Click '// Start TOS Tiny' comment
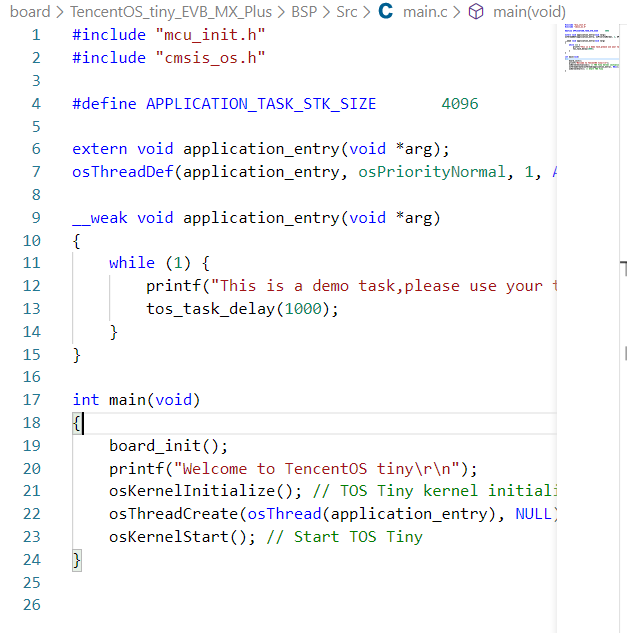This screenshot has height=633, width=627. (344, 537)
